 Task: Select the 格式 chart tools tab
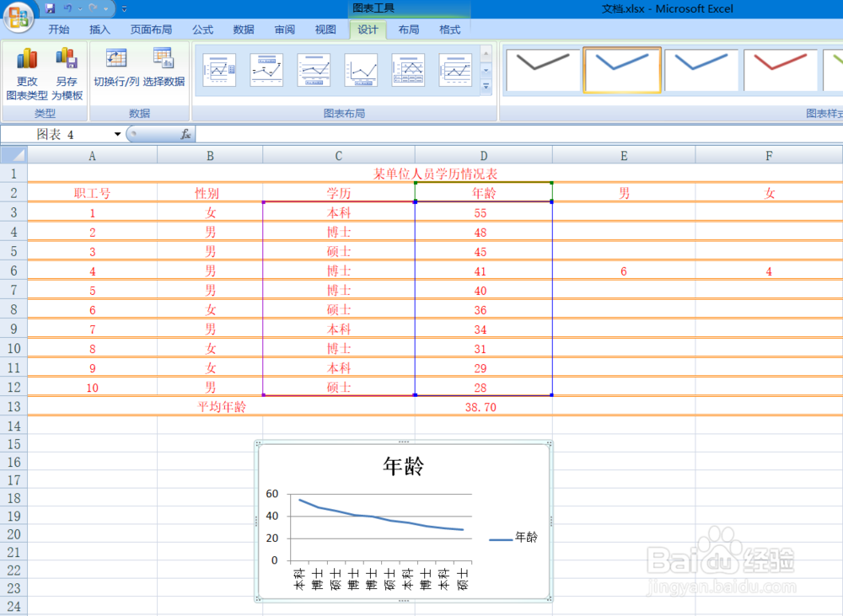click(449, 29)
